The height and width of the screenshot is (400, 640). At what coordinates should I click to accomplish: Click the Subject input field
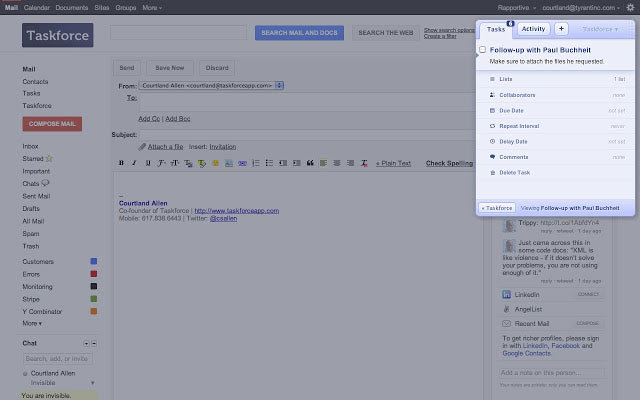click(x=300, y=133)
